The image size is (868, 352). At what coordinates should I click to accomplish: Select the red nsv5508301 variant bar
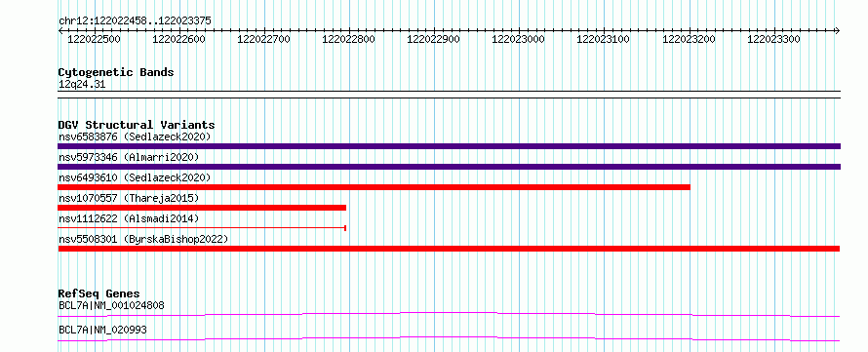click(x=449, y=249)
